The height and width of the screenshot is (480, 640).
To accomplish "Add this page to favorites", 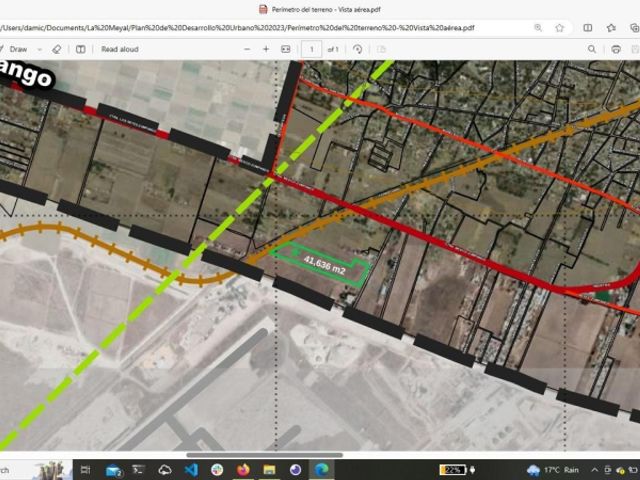I will coord(560,28).
